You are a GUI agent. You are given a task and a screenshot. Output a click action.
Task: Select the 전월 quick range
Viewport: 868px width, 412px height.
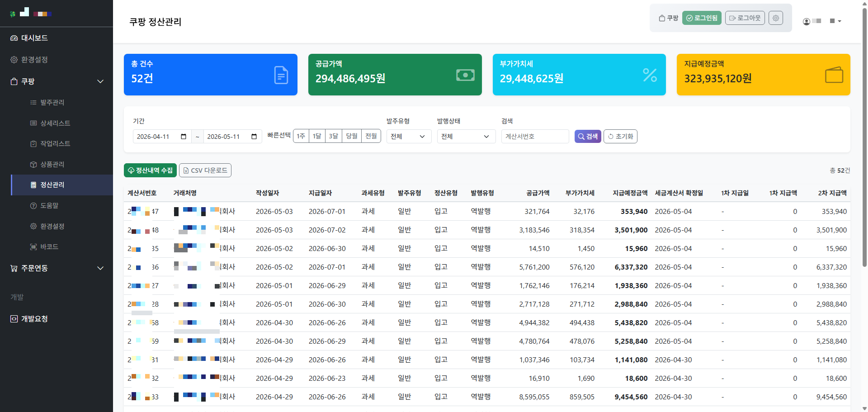(x=371, y=136)
